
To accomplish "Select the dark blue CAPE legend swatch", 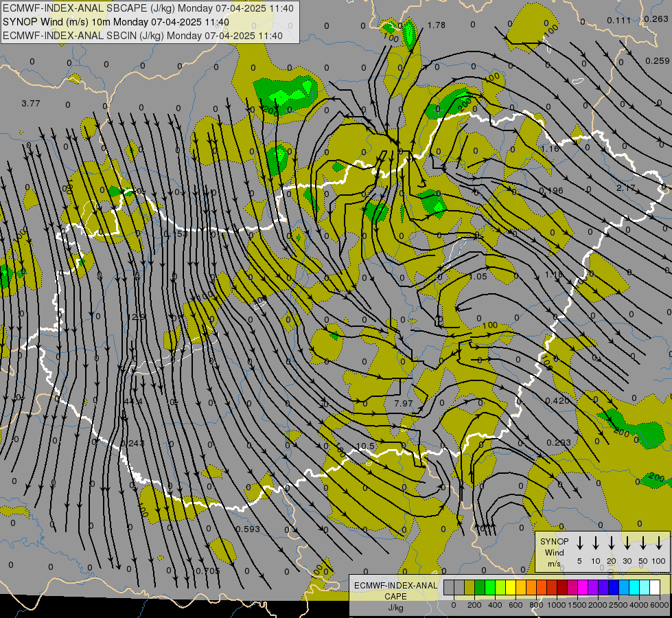I will click(x=614, y=587).
